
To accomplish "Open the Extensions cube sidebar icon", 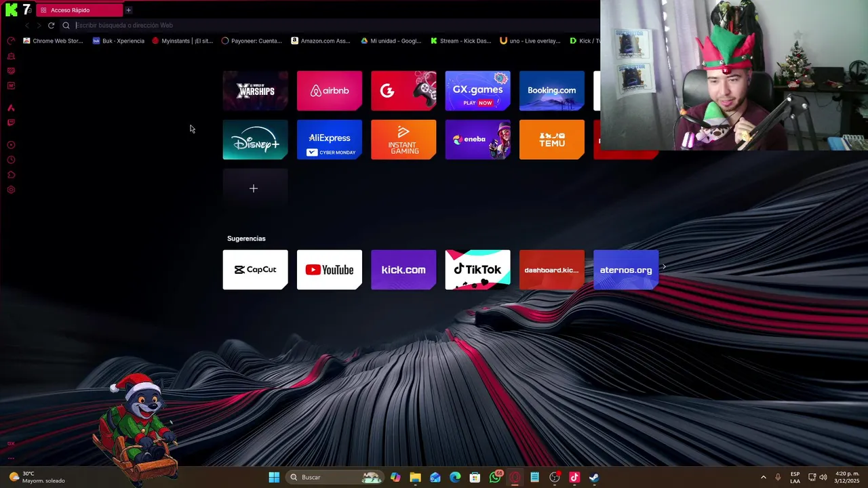I will coord(11,175).
